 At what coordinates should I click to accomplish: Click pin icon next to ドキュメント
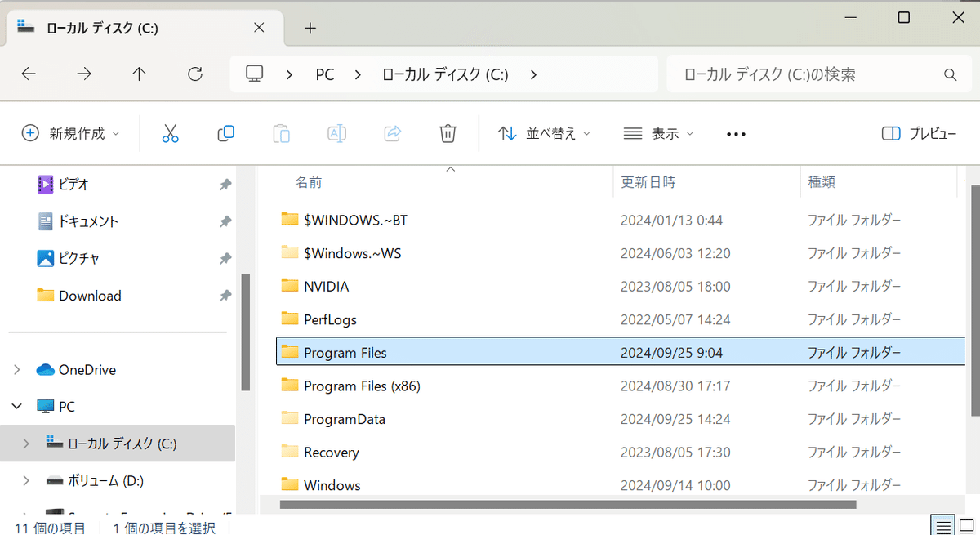click(225, 222)
